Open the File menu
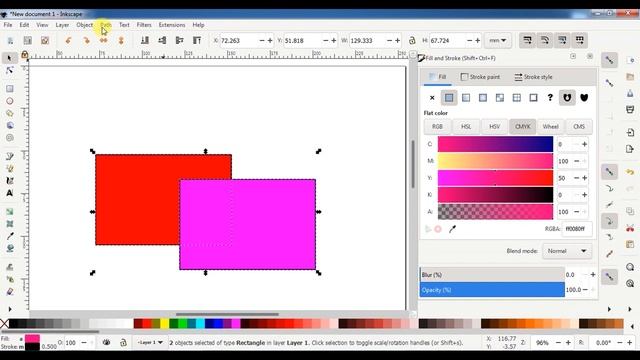The image size is (640, 360). (x=8, y=25)
